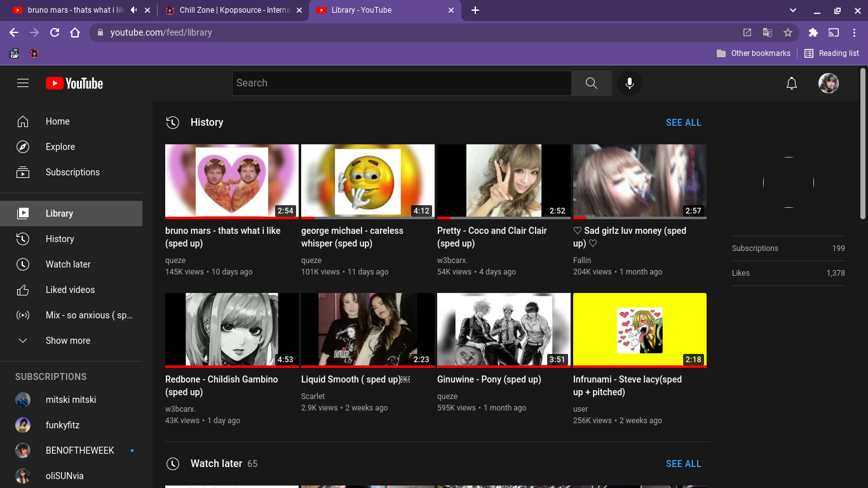This screenshot has width=868, height=488.
Task: Open History in the sidebar
Action: pos(71,239)
